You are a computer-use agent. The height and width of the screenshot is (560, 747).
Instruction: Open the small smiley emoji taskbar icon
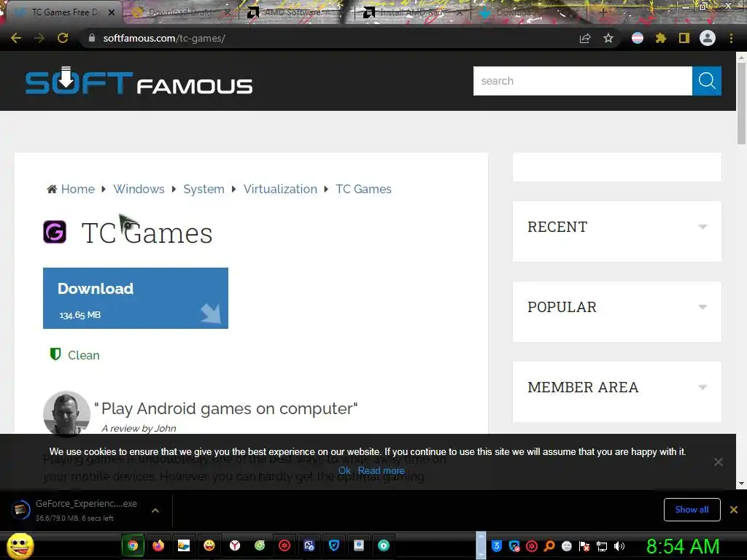(x=209, y=545)
